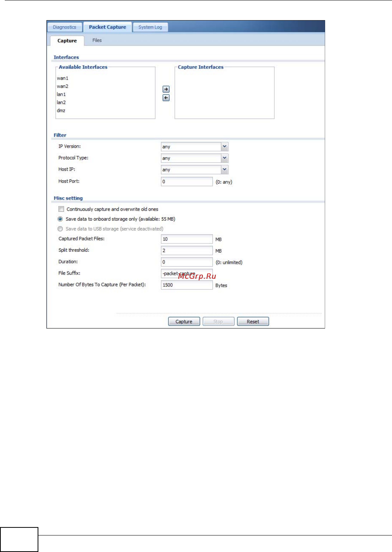The height and width of the screenshot is (552, 392).
Task: Move selected interface to Capture Interfaces
Action: click(166, 89)
